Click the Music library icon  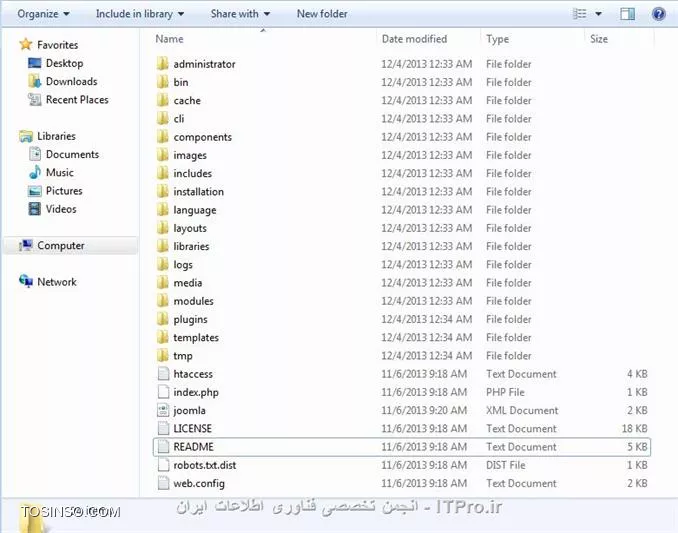coord(35,172)
